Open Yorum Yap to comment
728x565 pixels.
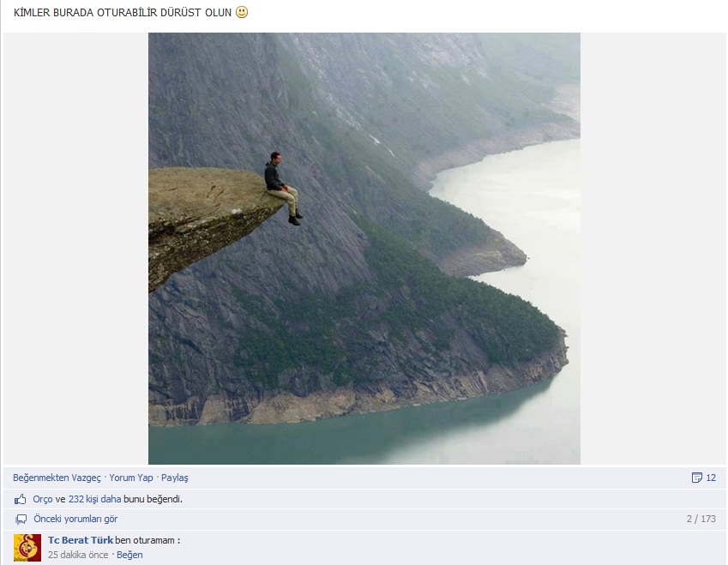pyautogui.click(x=131, y=478)
